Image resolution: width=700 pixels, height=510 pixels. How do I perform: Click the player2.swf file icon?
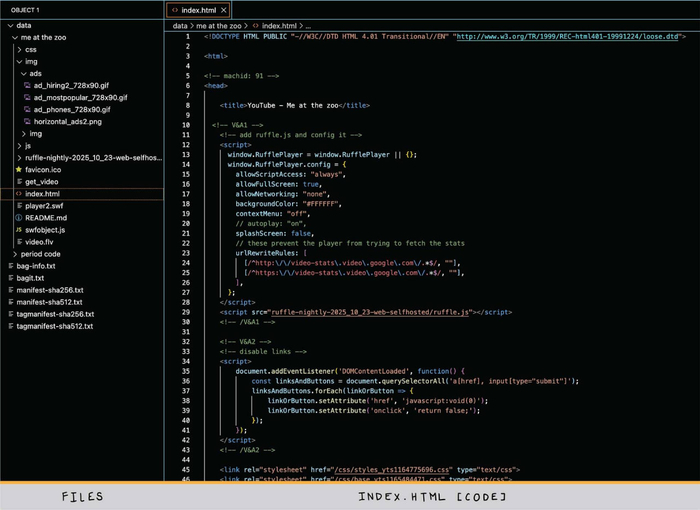point(19,206)
